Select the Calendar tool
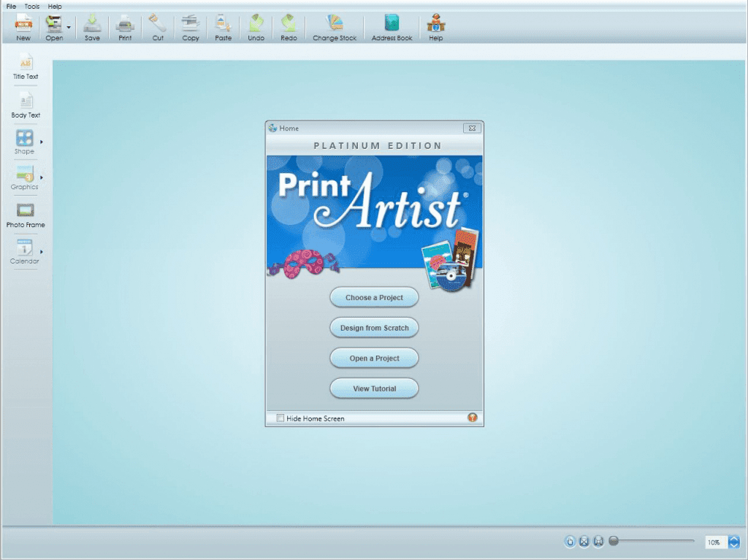The image size is (748, 560). pyautogui.click(x=24, y=251)
